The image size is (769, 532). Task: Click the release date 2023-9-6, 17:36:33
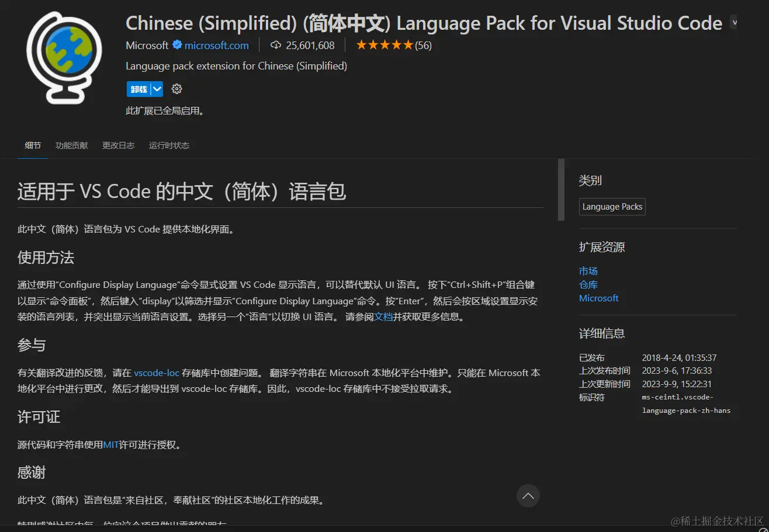(677, 371)
